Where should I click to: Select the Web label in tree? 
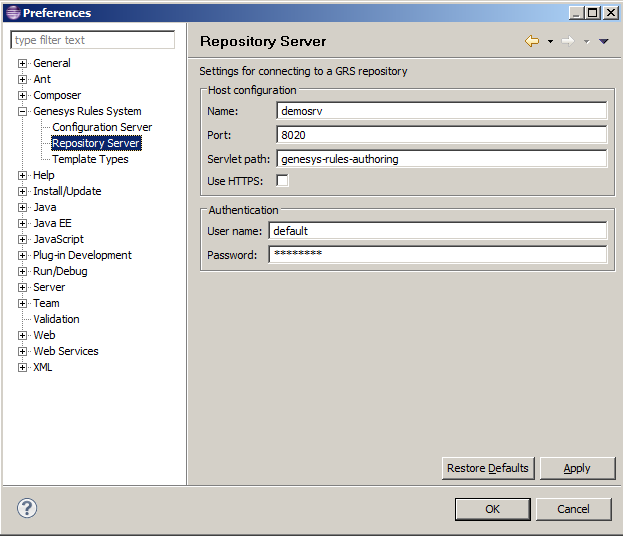click(44, 335)
